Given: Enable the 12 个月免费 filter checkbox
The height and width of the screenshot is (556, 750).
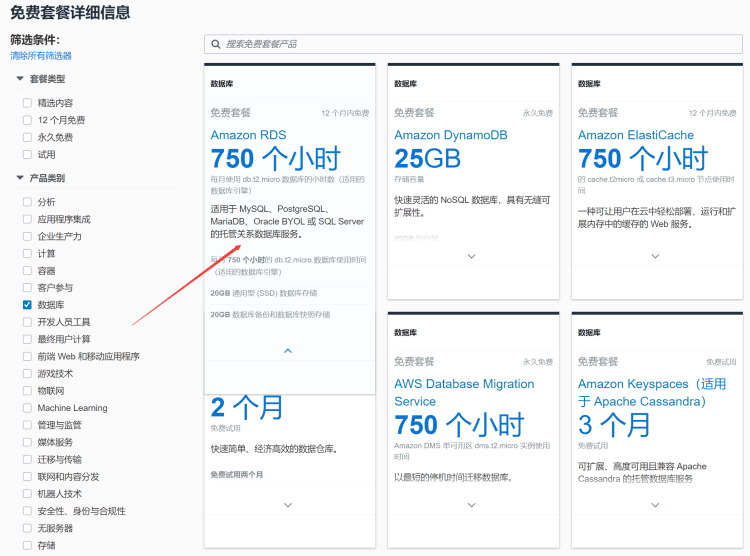Looking at the screenshot, I should [27, 120].
